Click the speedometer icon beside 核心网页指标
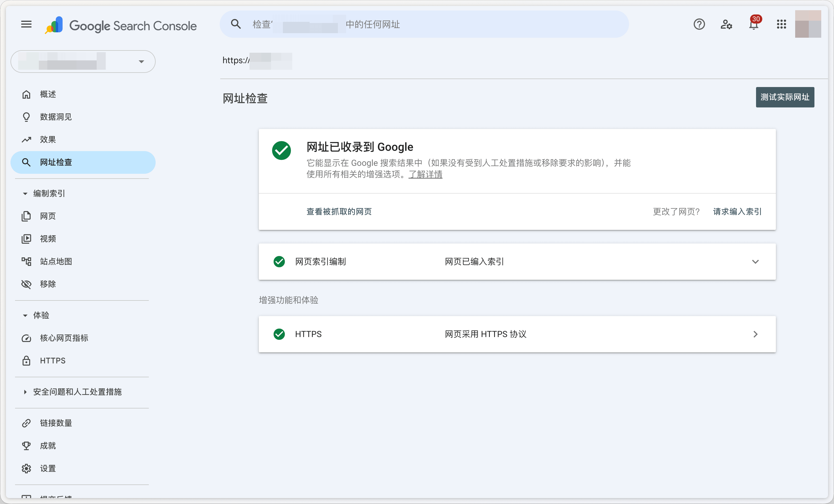The width and height of the screenshot is (834, 504). tap(26, 338)
